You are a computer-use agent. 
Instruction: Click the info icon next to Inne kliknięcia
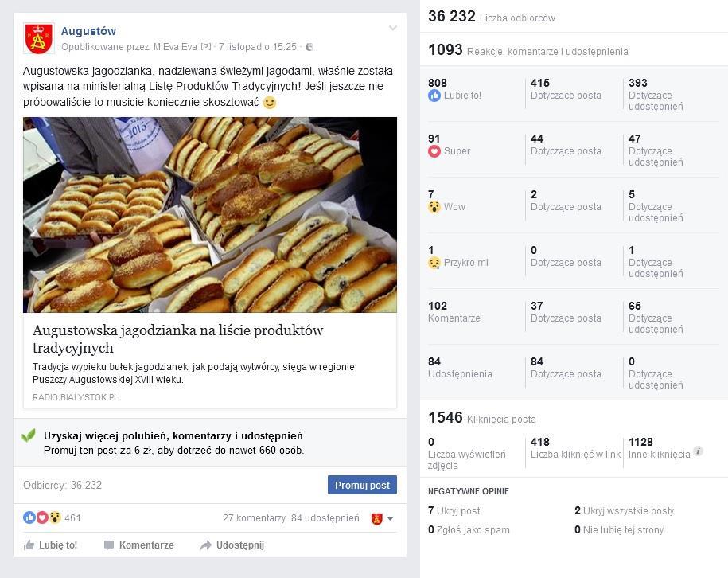[698, 451]
